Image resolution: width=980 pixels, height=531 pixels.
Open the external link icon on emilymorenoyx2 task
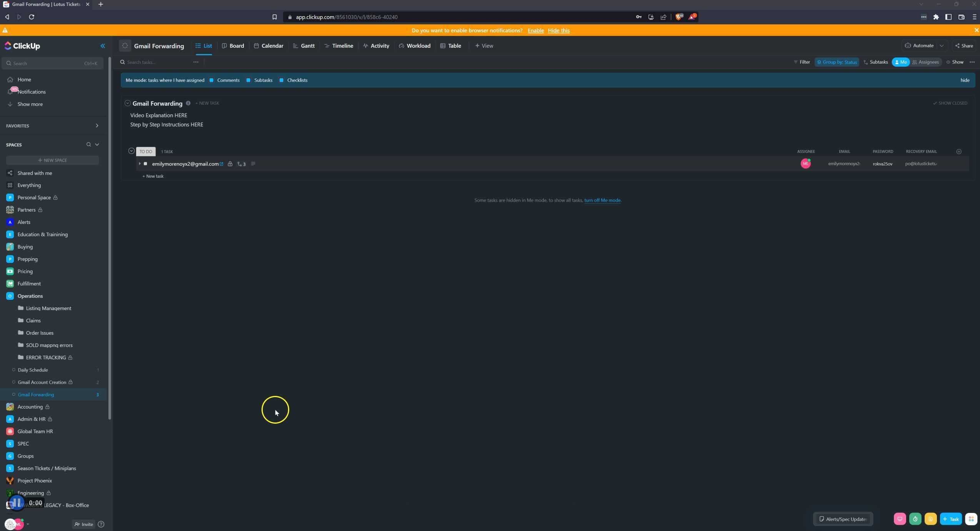pos(222,164)
